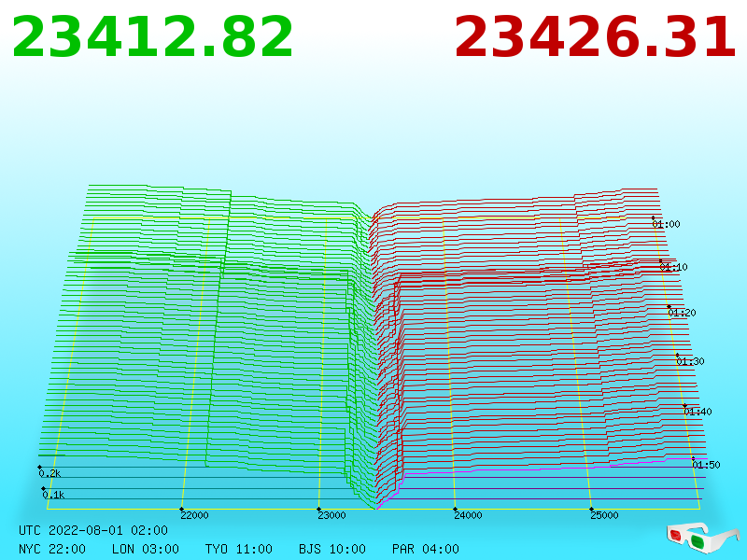747x560 pixels.
Task: Click the LON 03:00 clock label
Action: 146,549
